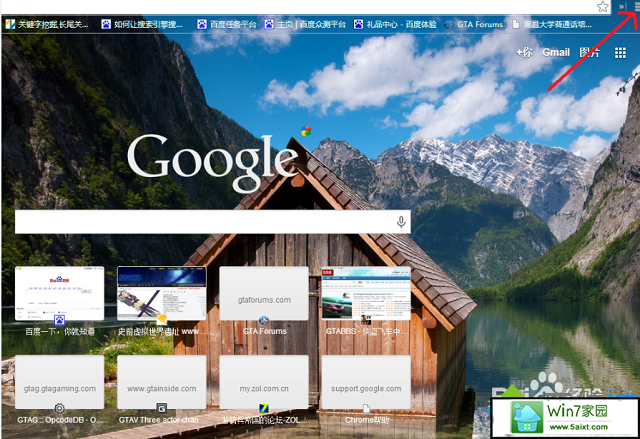Click the ZOL favicon under my.zol.com.cn tile
Screen dimensions: 640x439
click(264, 408)
